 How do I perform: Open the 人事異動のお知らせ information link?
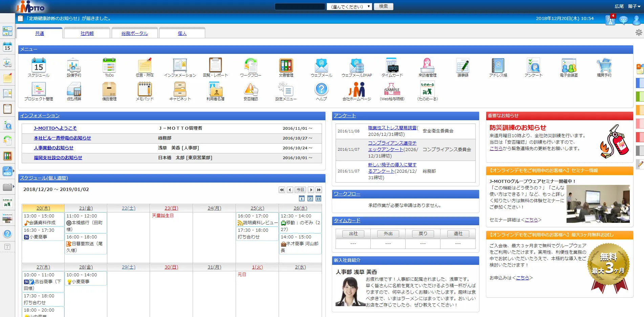53,148
